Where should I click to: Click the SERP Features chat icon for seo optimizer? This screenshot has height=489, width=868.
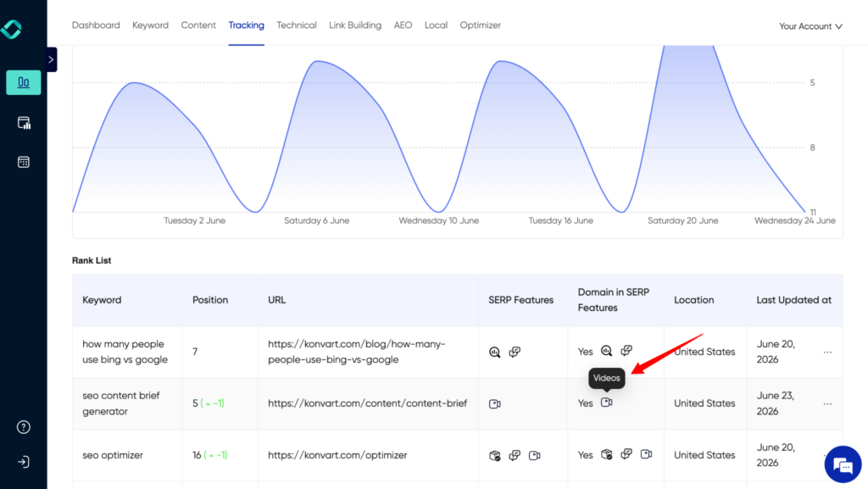pos(515,455)
